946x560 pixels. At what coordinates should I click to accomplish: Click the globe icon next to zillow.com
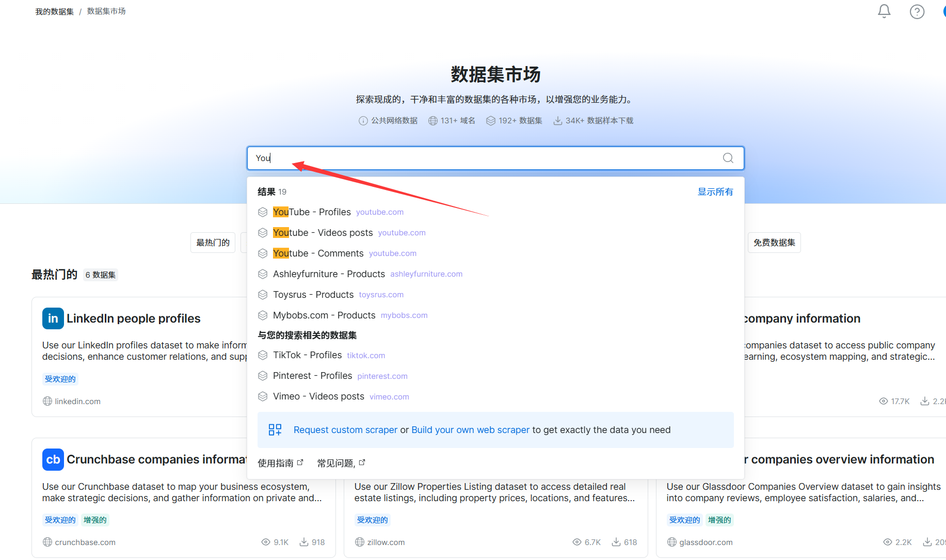pyautogui.click(x=360, y=542)
